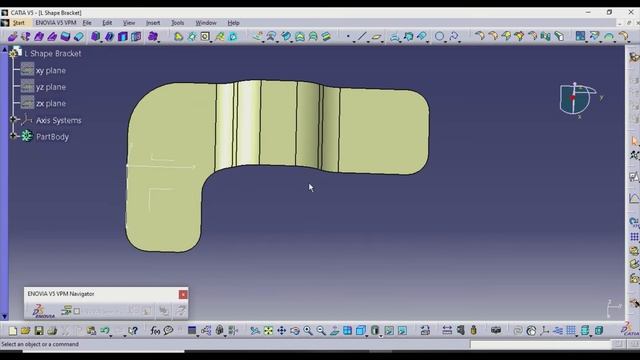Open the isometric view mode dropdown
This screenshot has width=640, height=360.
[x=367, y=336]
